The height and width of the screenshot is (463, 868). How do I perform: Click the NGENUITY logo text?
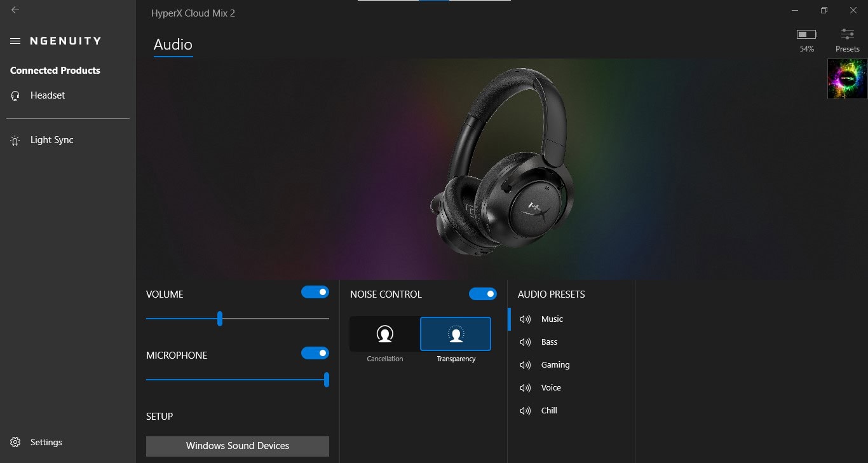[x=65, y=41]
